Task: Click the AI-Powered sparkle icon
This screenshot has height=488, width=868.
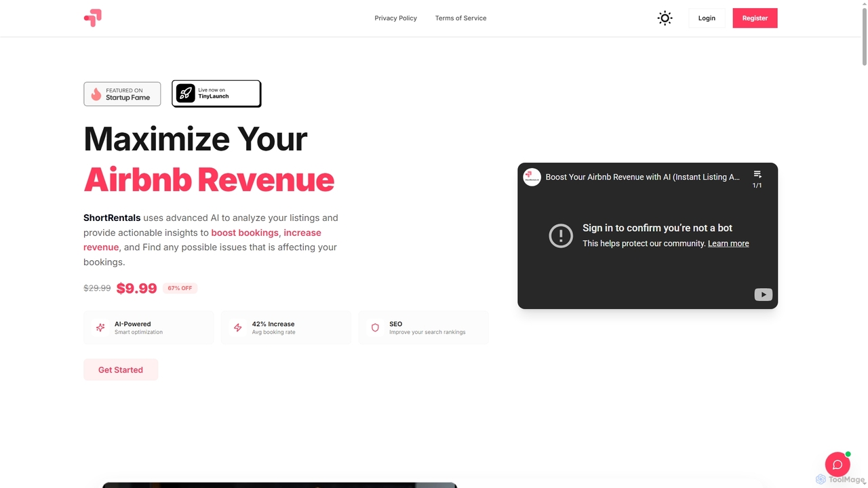Action: 100,328
